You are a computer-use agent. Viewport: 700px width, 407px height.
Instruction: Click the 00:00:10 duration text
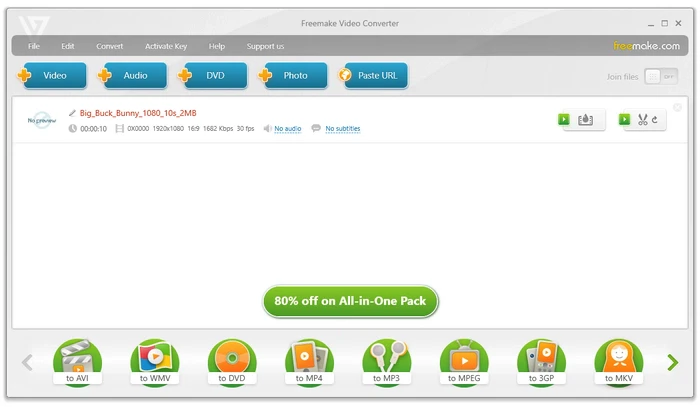pyautogui.click(x=93, y=129)
